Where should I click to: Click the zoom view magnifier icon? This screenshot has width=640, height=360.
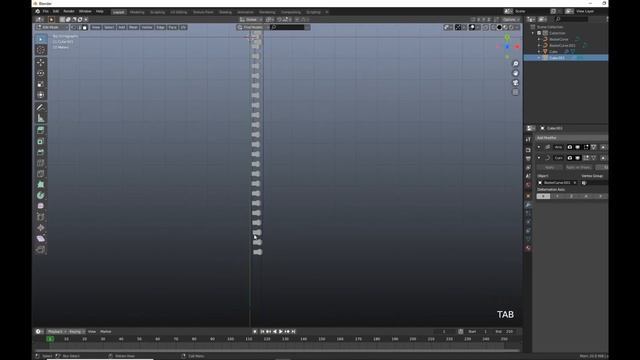(x=516, y=64)
